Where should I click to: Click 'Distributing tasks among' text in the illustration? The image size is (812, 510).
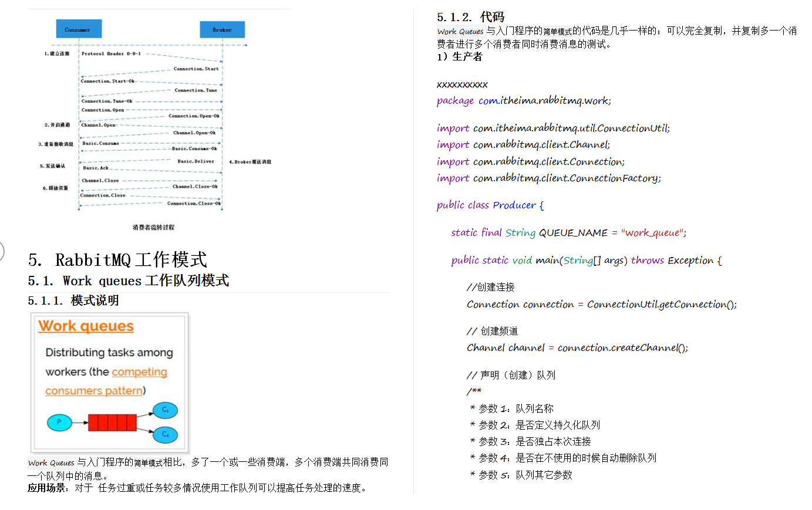(x=109, y=352)
